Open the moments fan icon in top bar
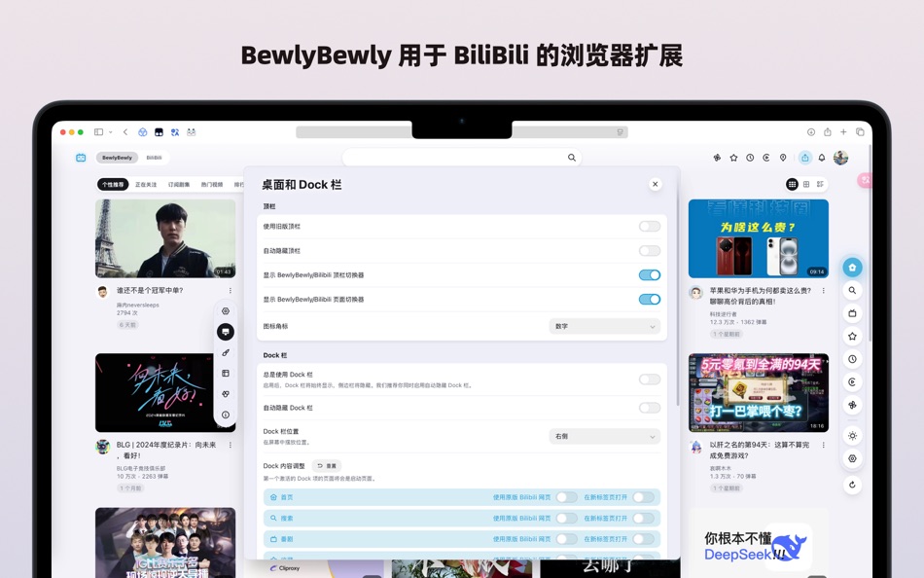 coord(717,158)
